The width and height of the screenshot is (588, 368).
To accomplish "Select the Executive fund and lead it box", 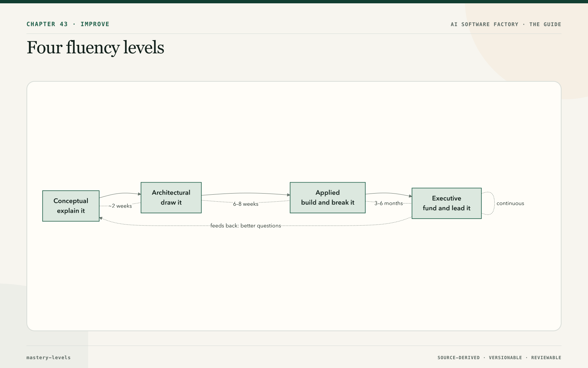I will (447, 203).
